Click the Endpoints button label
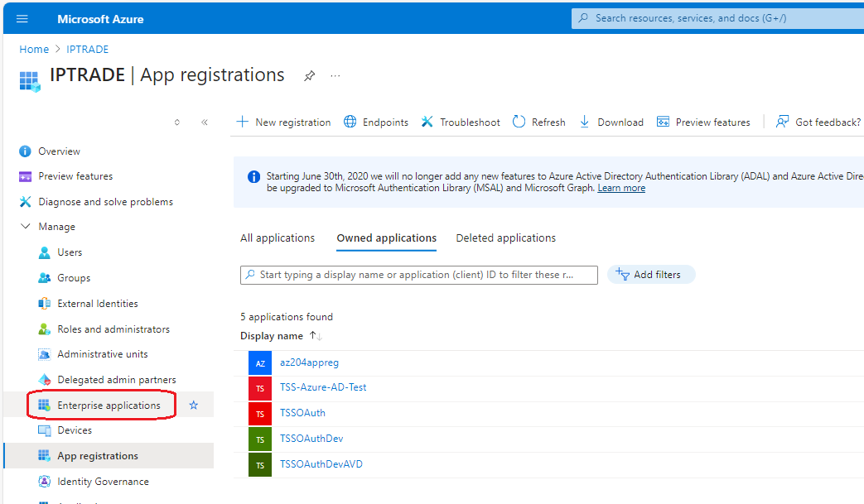The image size is (864, 504). coord(386,122)
